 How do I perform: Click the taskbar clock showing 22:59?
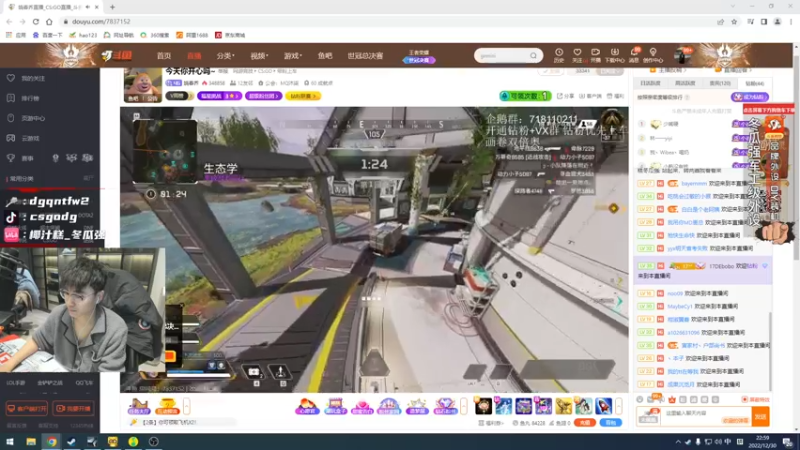click(x=762, y=442)
